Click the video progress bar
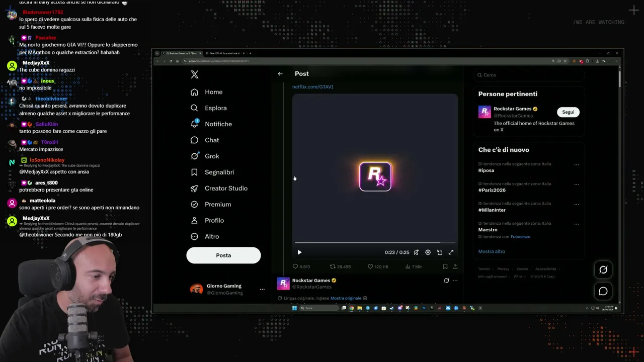The height and width of the screenshot is (362, 644). coord(375,243)
